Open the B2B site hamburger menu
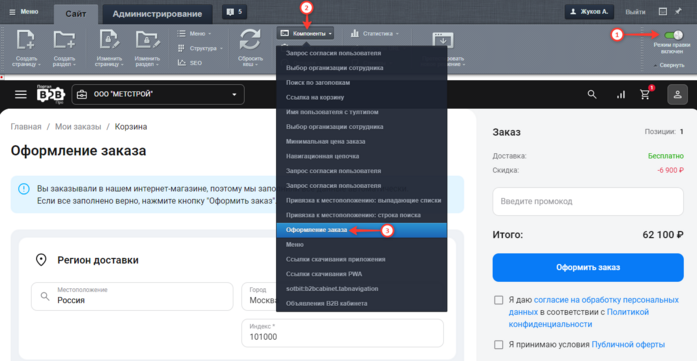Viewport: 697px width, 361px height. [21, 95]
